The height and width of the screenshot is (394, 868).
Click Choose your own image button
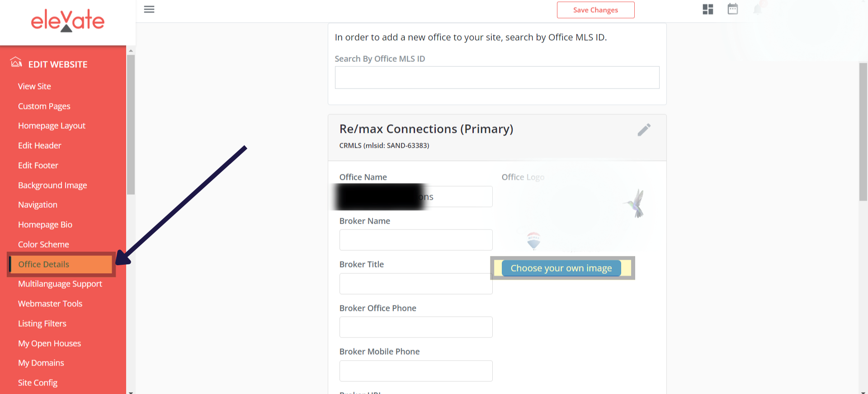pyautogui.click(x=561, y=268)
